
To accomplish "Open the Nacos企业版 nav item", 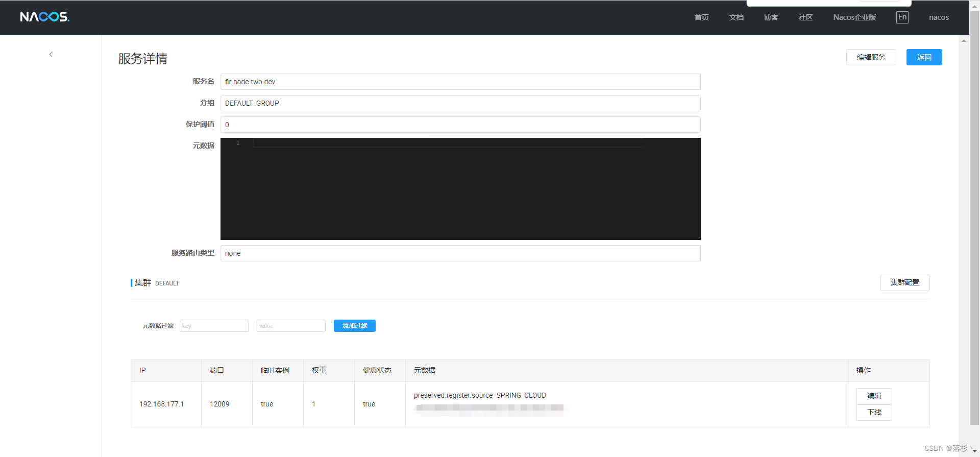I will (x=855, y=17).
